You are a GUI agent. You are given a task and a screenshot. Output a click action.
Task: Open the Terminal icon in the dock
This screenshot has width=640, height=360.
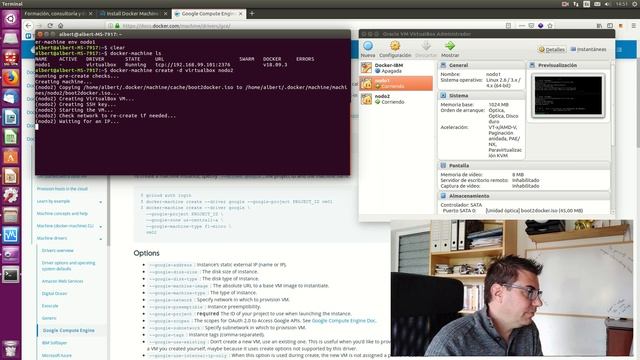[x=11, y=275]
